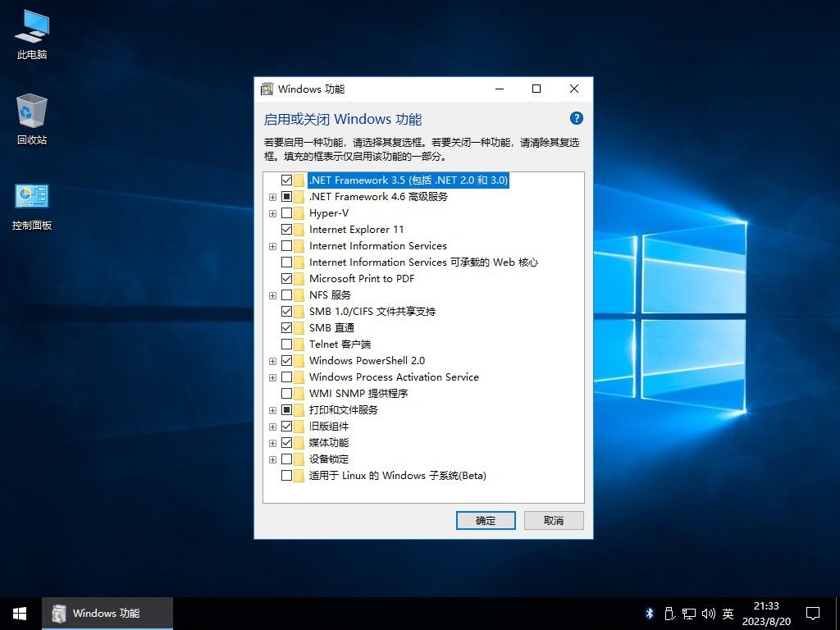Cancel with the 取消 button

coord(554,520)
